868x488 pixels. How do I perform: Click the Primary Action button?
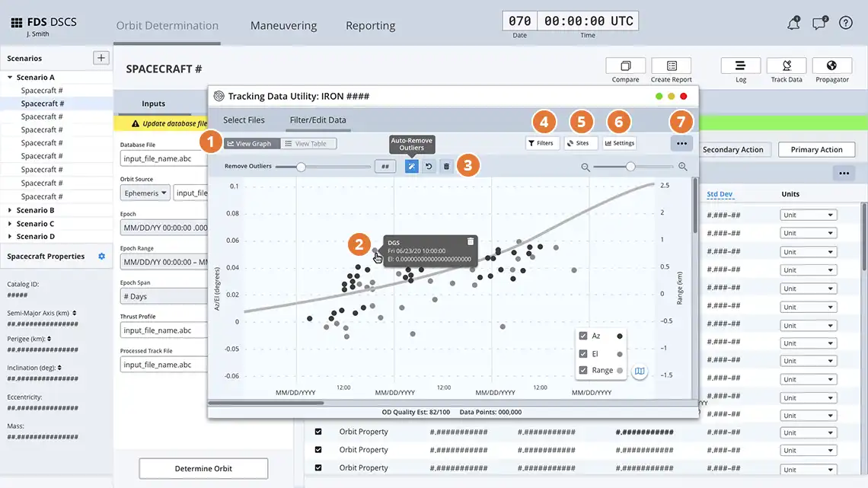tap(816, 150)
